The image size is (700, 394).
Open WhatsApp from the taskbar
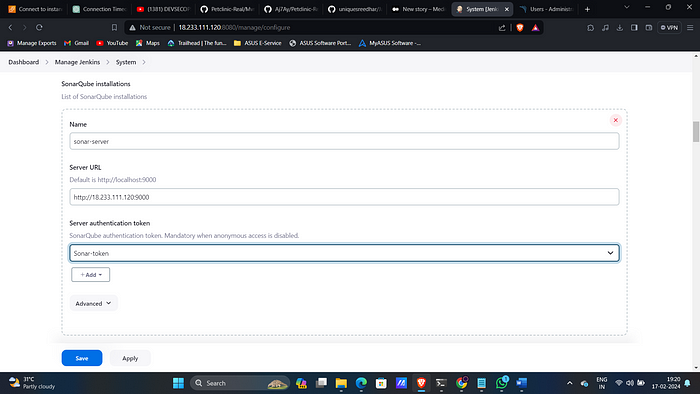[x=501, y=383]
